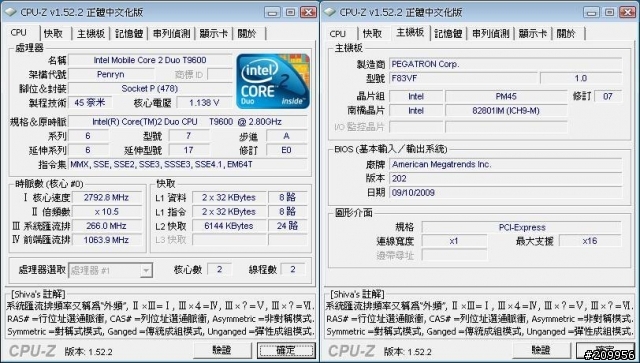This screenshot has height=363, width=640.
Task: Select 串列偵測 tab in left window
Action: (171, 33)
